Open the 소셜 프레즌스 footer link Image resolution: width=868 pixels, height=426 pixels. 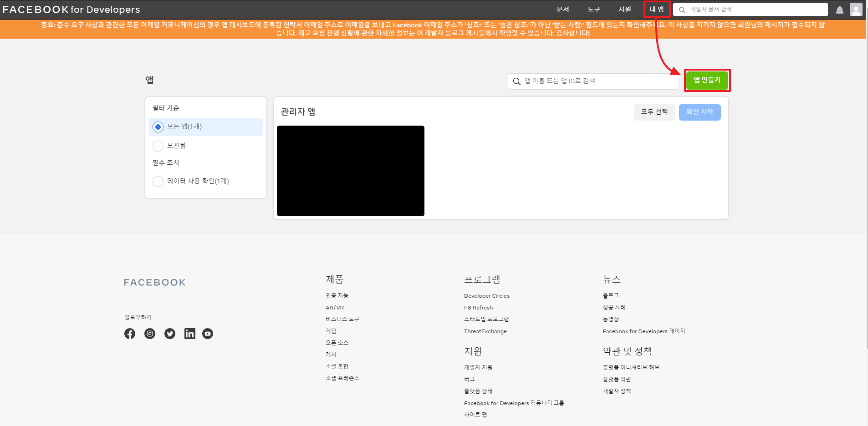pyautogui.click(x=342, y=379)
